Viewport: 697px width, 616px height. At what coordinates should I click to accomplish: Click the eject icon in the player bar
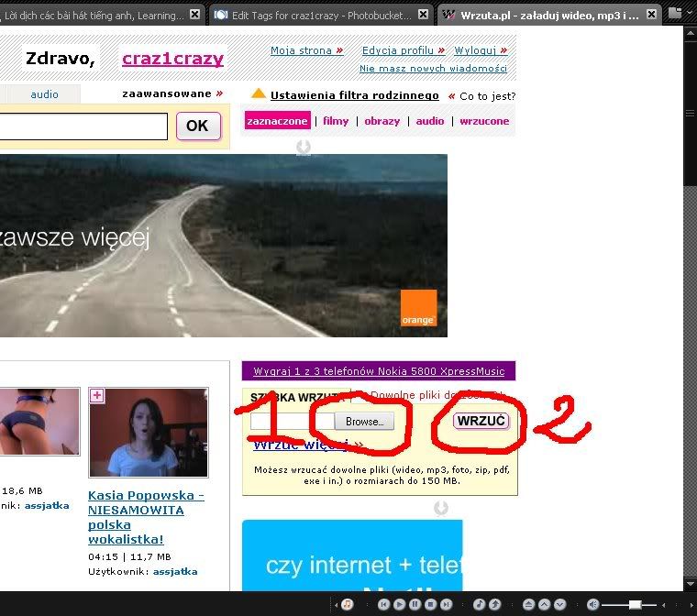tap(528, 605)
